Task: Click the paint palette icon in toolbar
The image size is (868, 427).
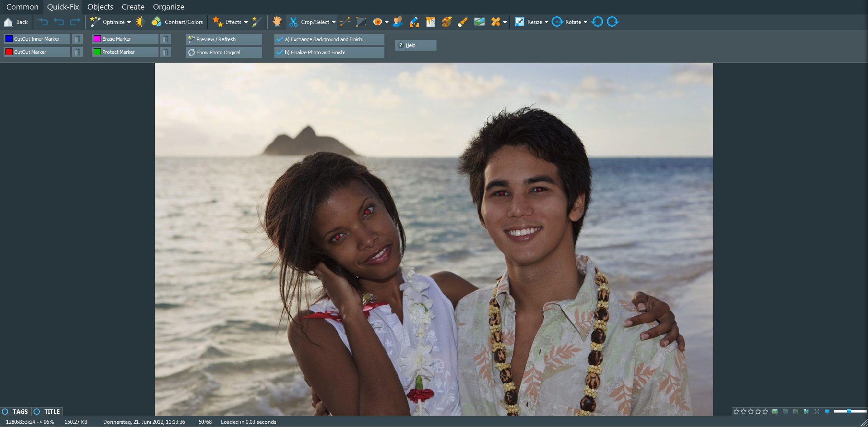Action: (446, 22)
